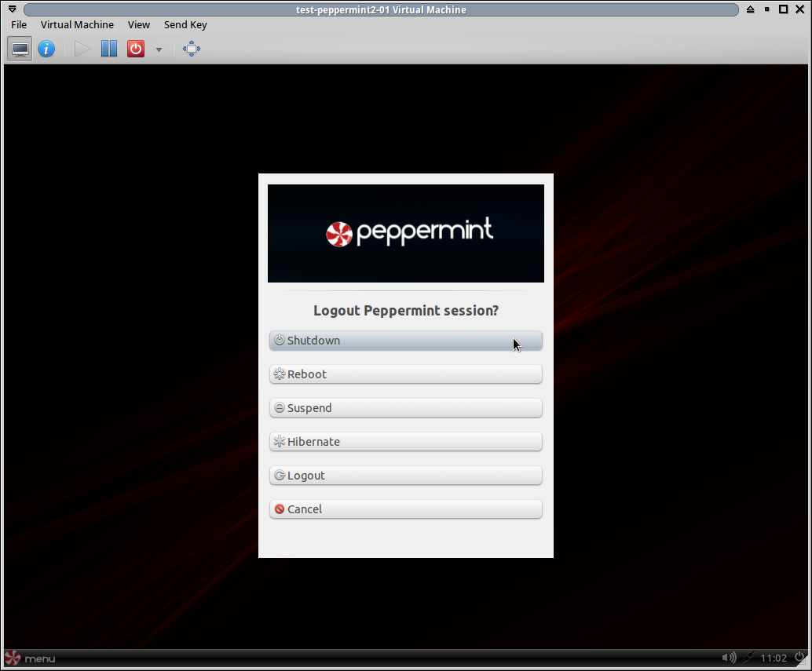Show the graphical console view
Screen dimensions: 812x671
20,49
